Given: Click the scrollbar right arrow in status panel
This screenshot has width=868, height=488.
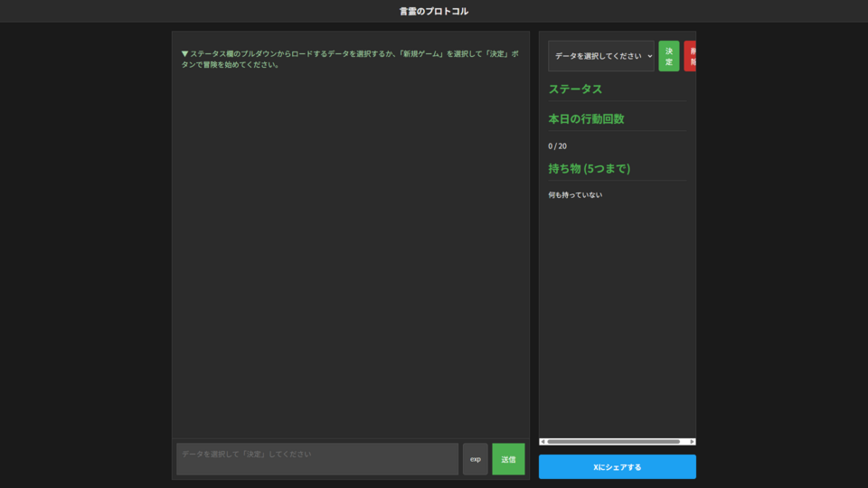Looking at the screenshot, I should point(692,442).
